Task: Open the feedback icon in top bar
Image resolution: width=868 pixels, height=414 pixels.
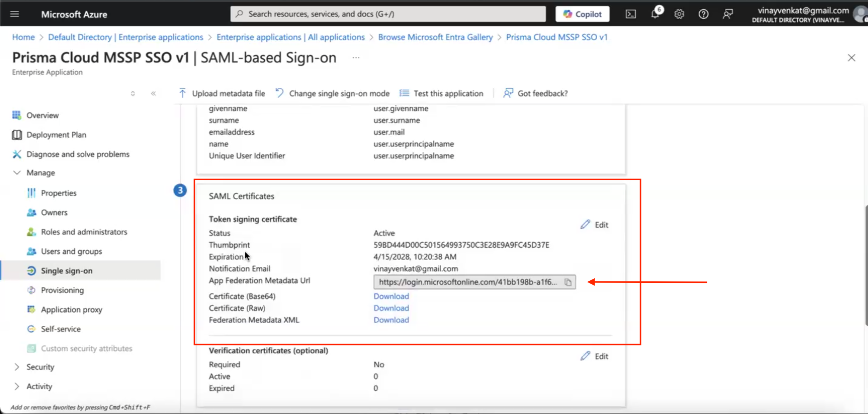Action: point(728,14)
